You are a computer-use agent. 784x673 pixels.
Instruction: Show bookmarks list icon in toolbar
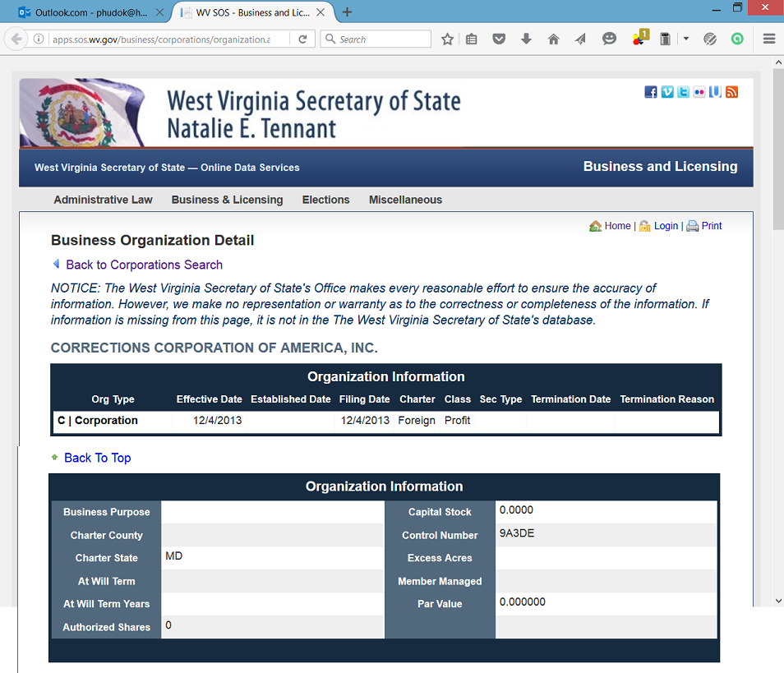(471, 39)
